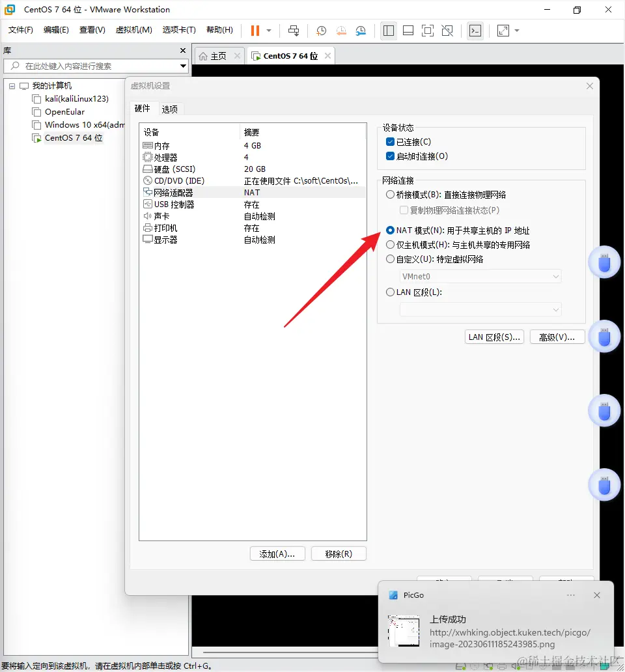Switch to the 主页 home tab
625x672 pixels.
218,56
